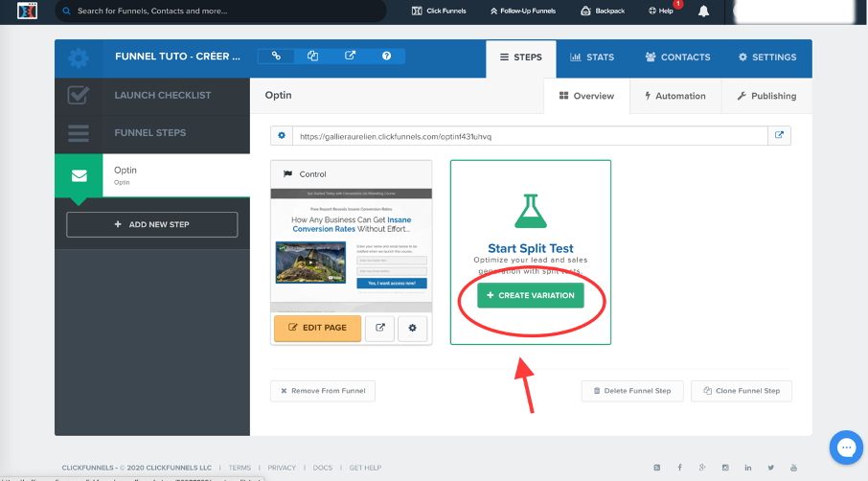Click the Start Split Test heading
Image resolution: width=868 pixels, height=481 pixels.
point(531,248)
